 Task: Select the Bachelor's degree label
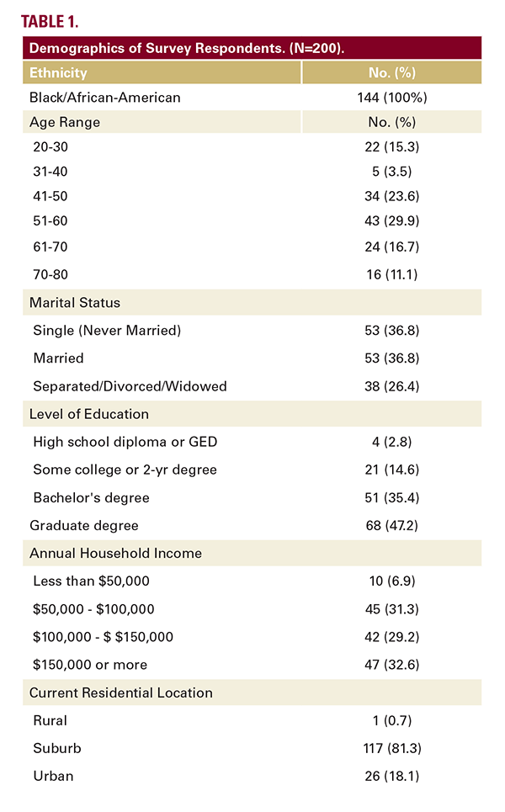point(91,497)
